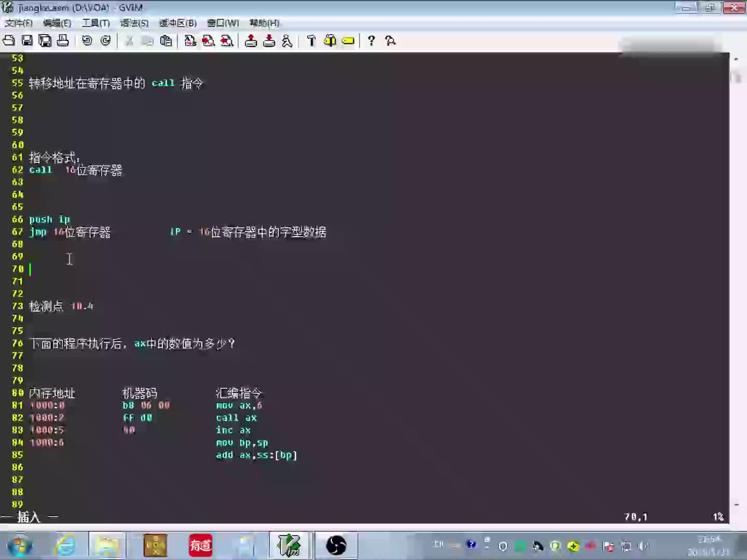Click 'jmp 16位寄存器' on line 67
Screen dimensions: 747x560
click(x=70, y=232)
